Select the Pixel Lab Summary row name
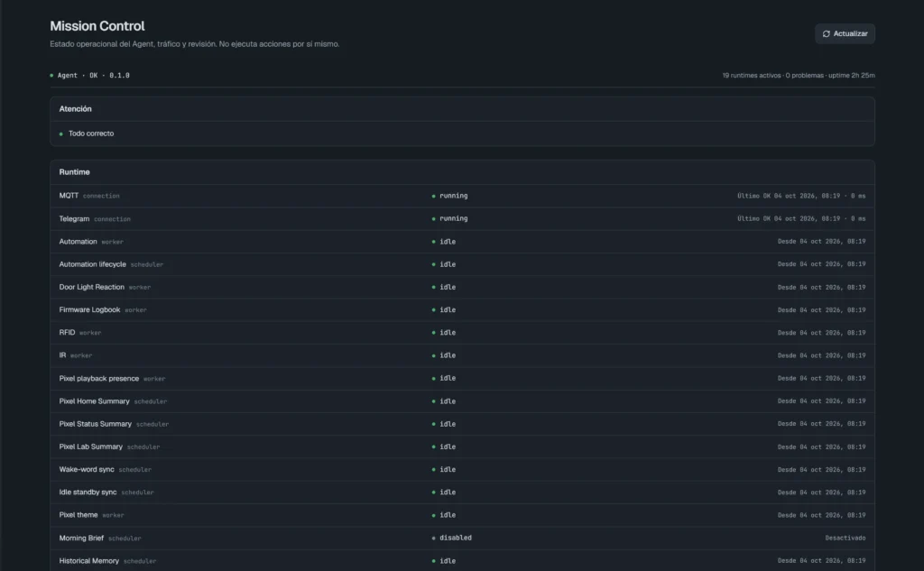This screenshot has width=924, height=571. click(91, 447)
